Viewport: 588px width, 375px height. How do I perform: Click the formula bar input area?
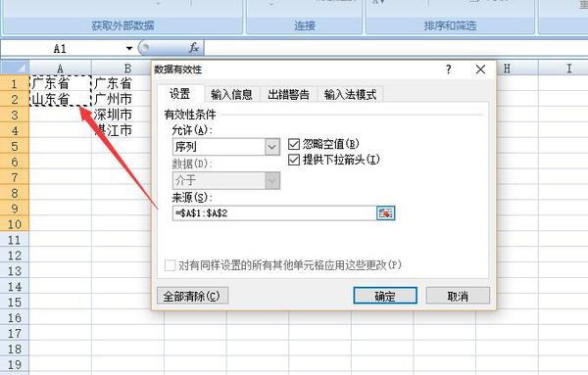coord(396,48)
